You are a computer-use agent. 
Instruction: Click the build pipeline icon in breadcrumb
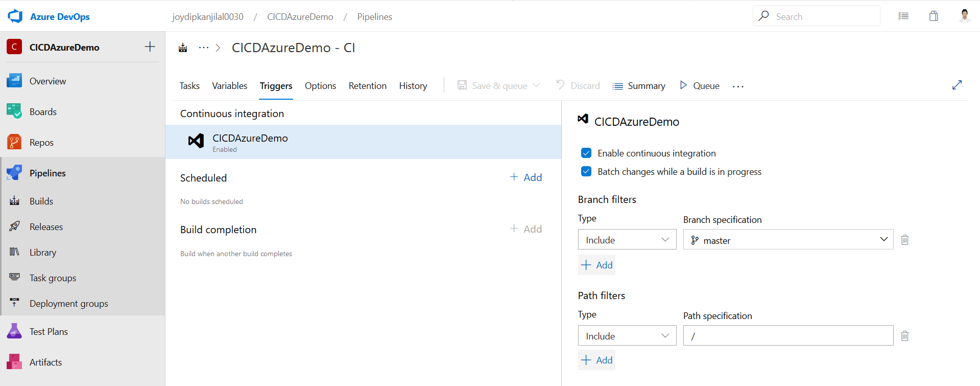[x=183, y=48]
